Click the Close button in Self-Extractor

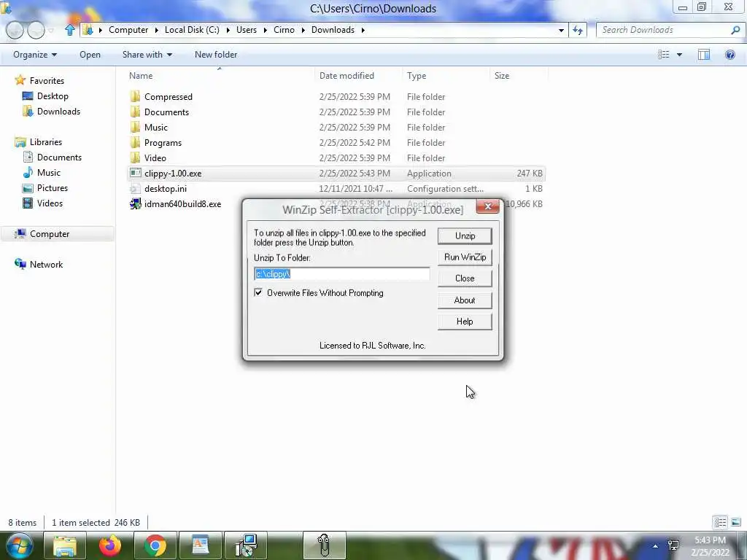465,278
